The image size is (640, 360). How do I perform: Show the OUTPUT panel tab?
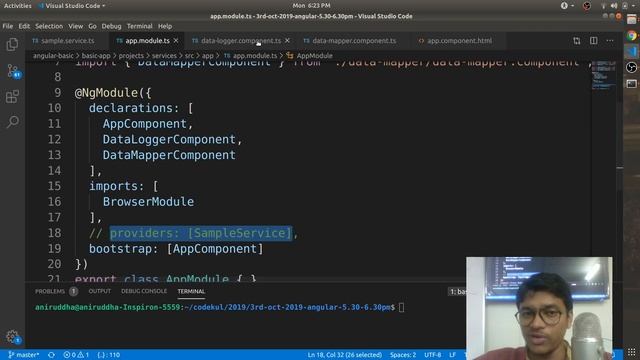[x=100, y=291]
